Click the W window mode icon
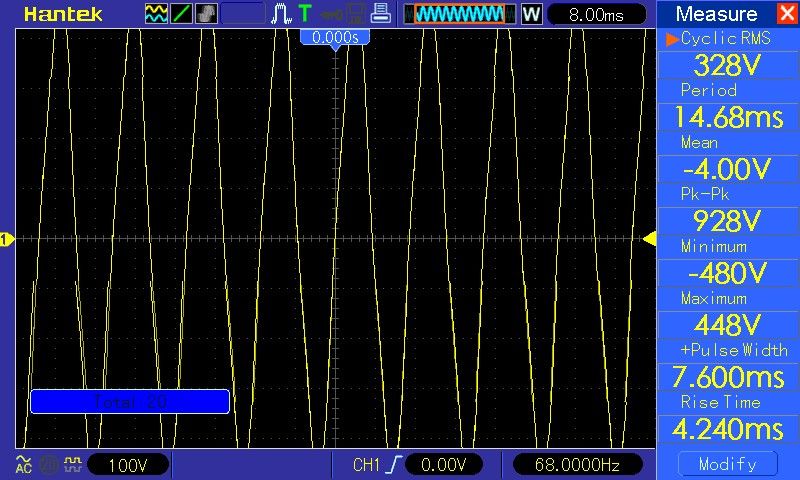 click(531, 14)
